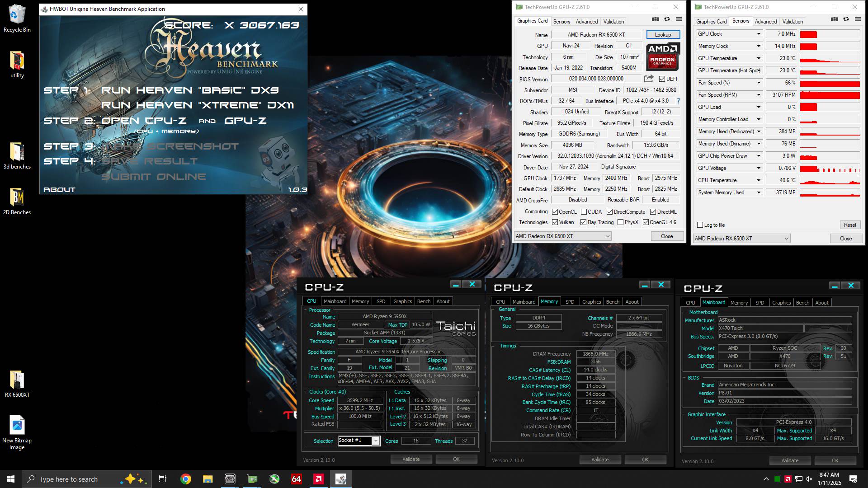The image size is (868, 488).
Task: Click Validate in the CPU-Z Memory window
Action: tap(600, 460)
